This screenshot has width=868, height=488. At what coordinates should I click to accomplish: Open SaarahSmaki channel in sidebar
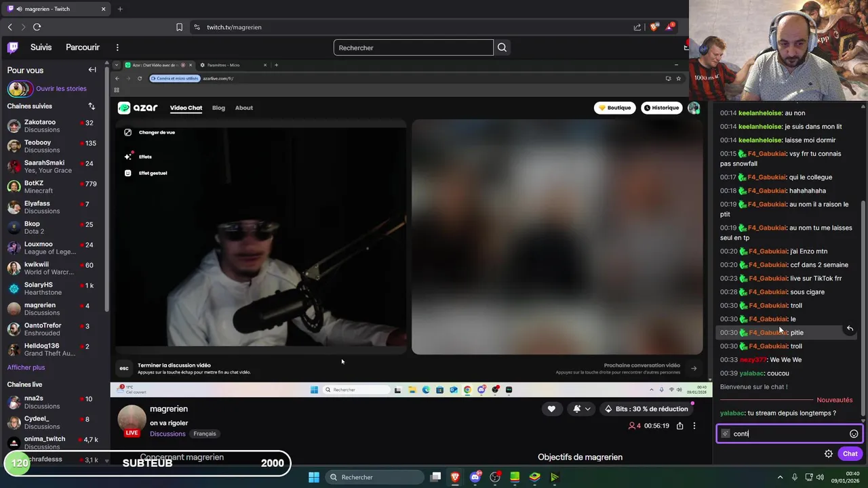[53, 167]
